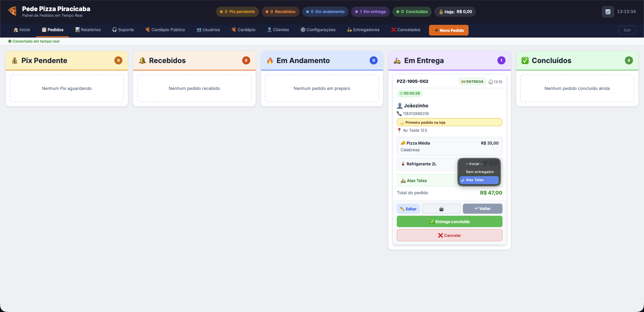Click the Pizza Média price R$ 35,00
This screenshot has width=644, height=312.
(x=490, y=143)
